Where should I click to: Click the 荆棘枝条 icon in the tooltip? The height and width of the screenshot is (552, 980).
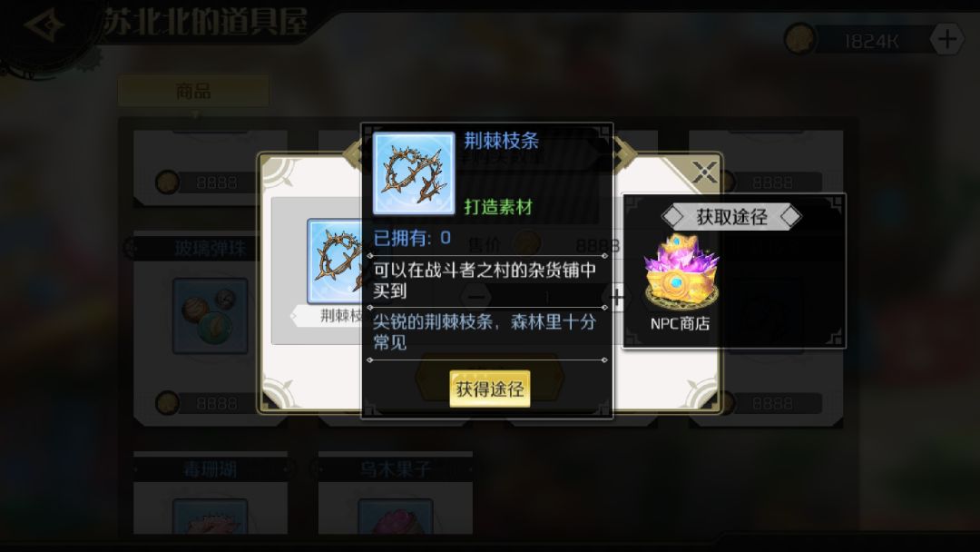[x=414, y=173]
